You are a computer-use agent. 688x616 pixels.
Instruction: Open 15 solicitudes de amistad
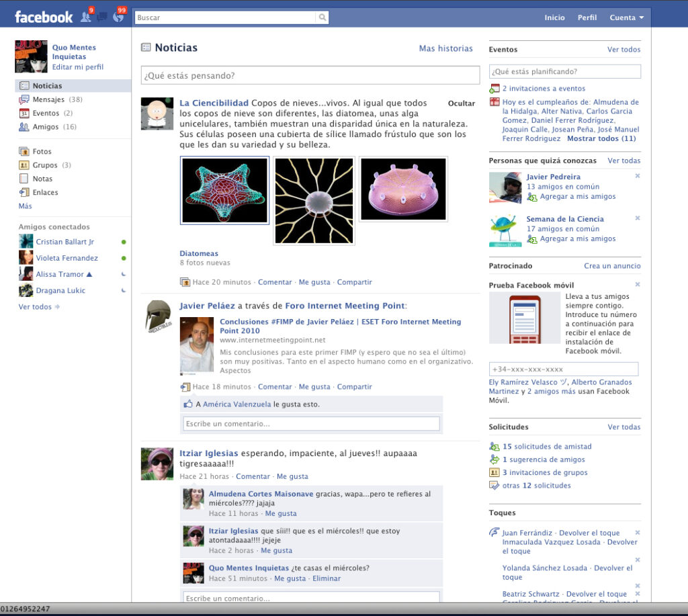[x=547, y=447]
